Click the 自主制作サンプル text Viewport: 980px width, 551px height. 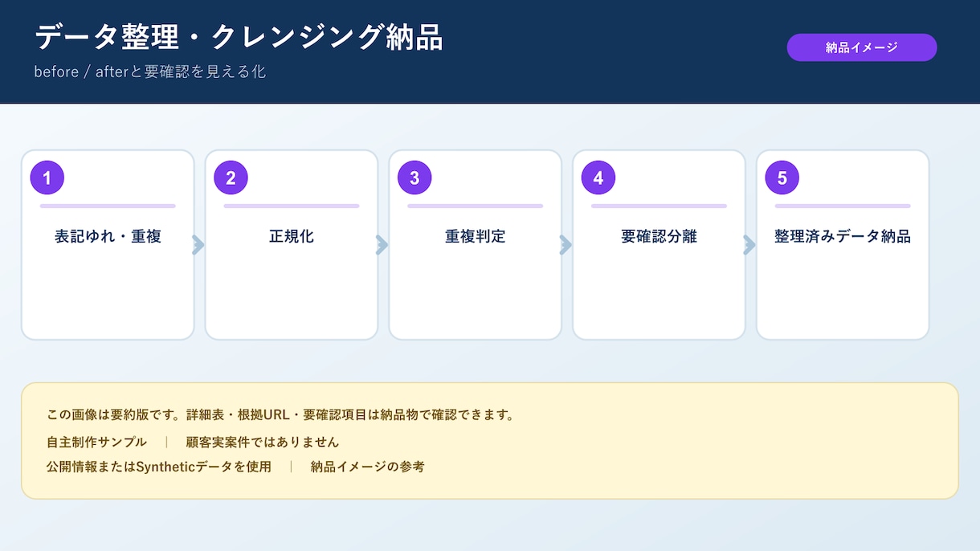pos(97,442)
